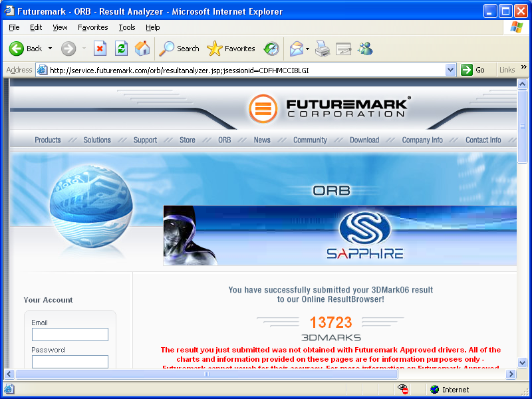Click the grey Forward arrow button

tap(68, 49)
